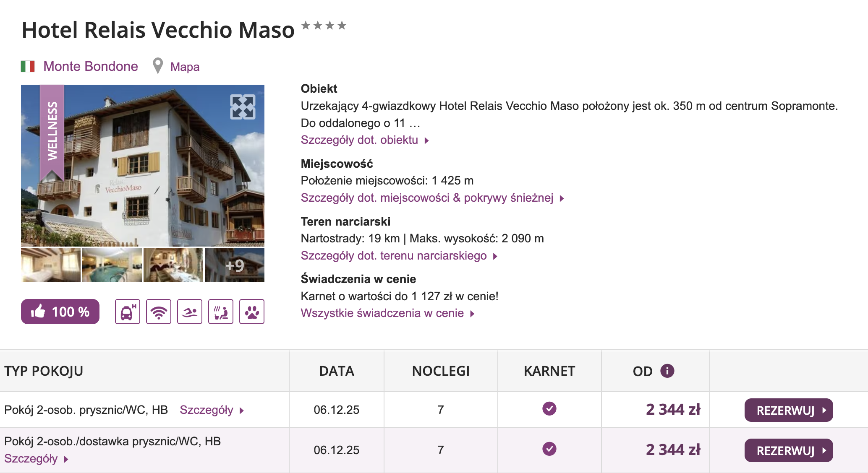868x473 pixels.
Task: Expand hotel photo with fullscreen icon
Action: [x=243, y=107]
